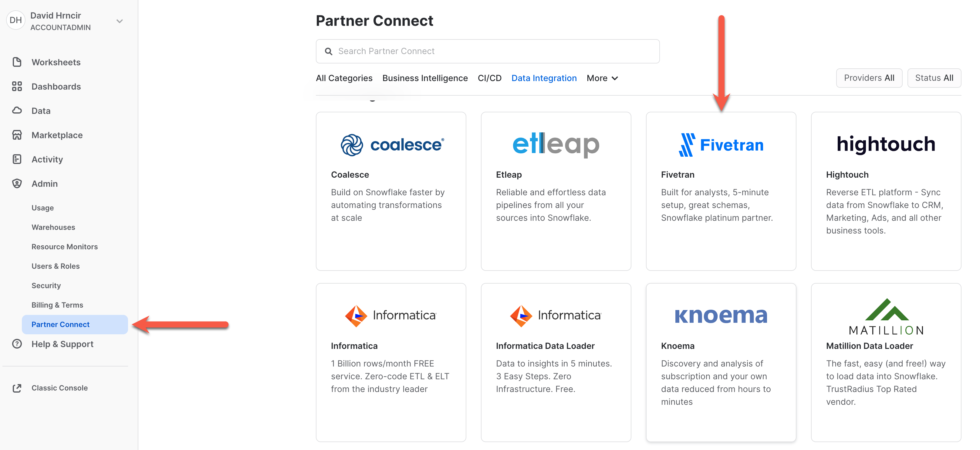Viewport: 980px width, 450px height.
Task: Open the Providers All filter
Action: 869,78
